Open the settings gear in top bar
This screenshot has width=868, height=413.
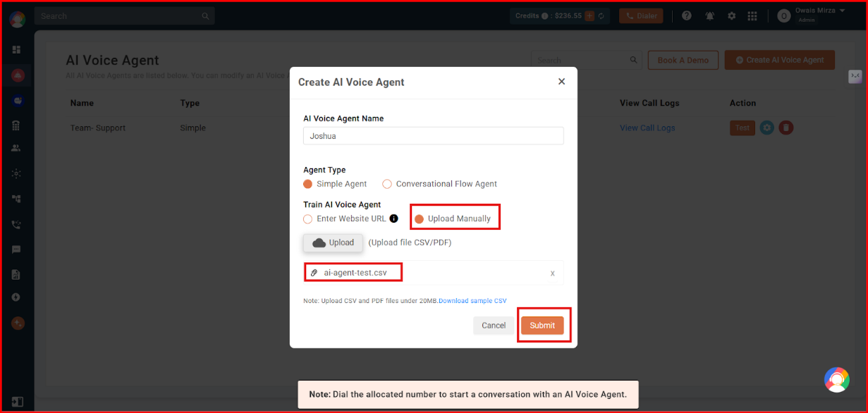pos(731,16)
